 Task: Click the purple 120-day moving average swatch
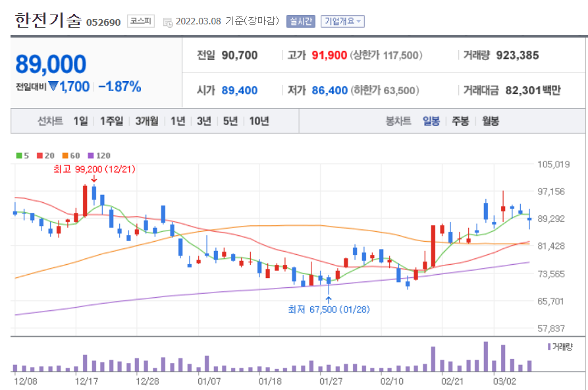pos(90,155)
